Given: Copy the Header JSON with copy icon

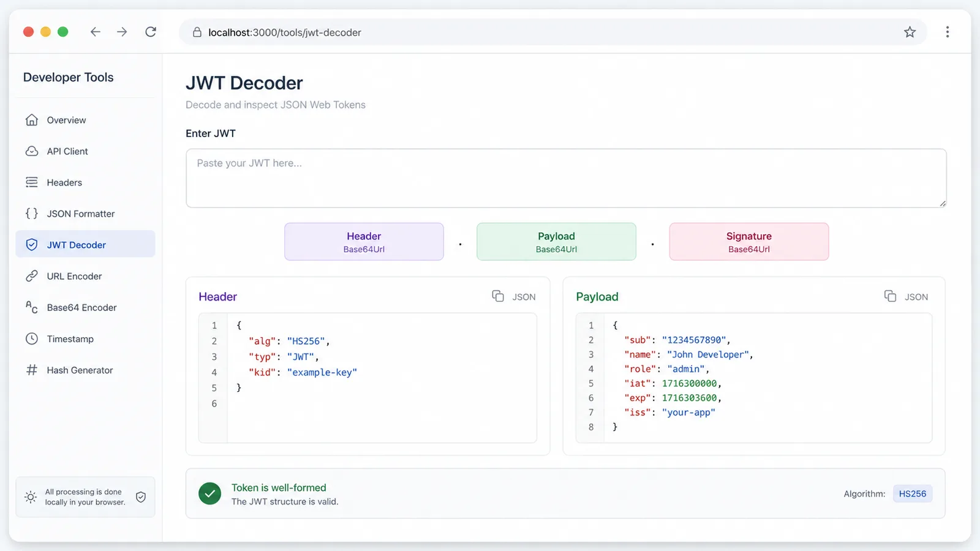Looking at the screenshot, I should (x=498, y=296).
